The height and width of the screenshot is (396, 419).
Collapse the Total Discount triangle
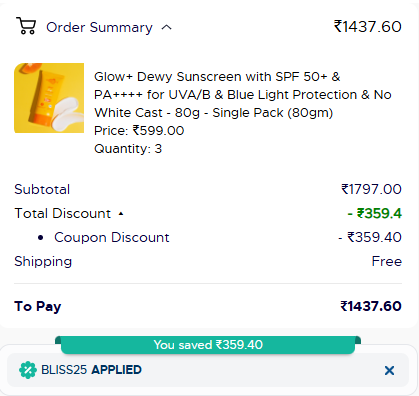coord(121,214)
